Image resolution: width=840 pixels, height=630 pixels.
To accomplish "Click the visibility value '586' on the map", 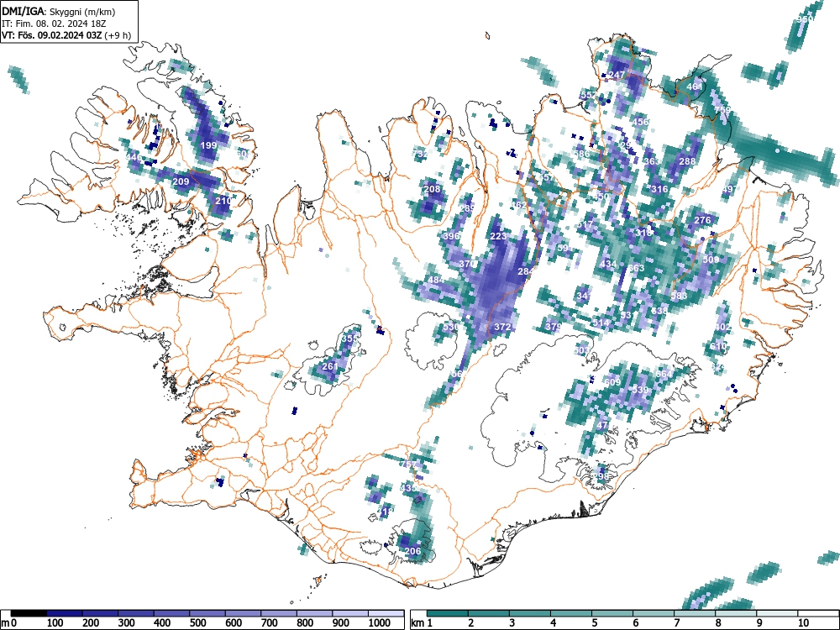I will click(581, 154).
